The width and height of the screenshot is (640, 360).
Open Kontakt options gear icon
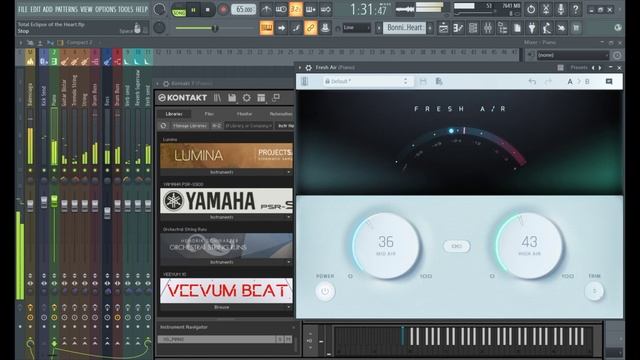tap(247, 98)
